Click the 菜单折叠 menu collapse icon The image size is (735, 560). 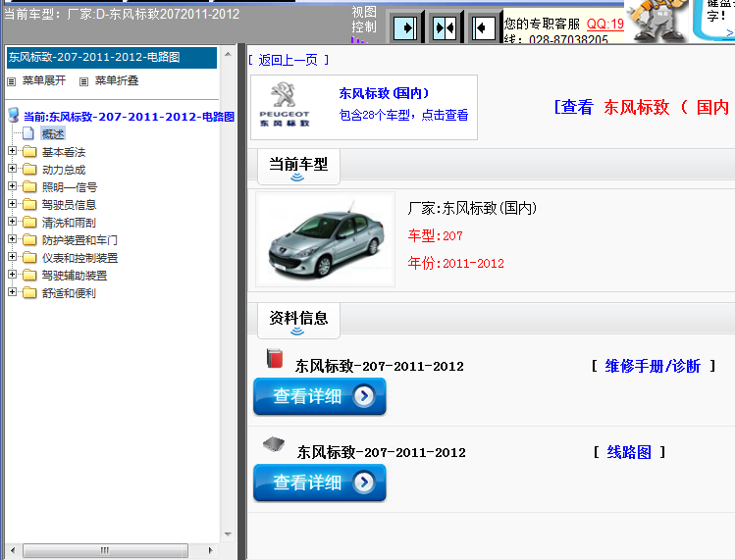tap(84, 81)
